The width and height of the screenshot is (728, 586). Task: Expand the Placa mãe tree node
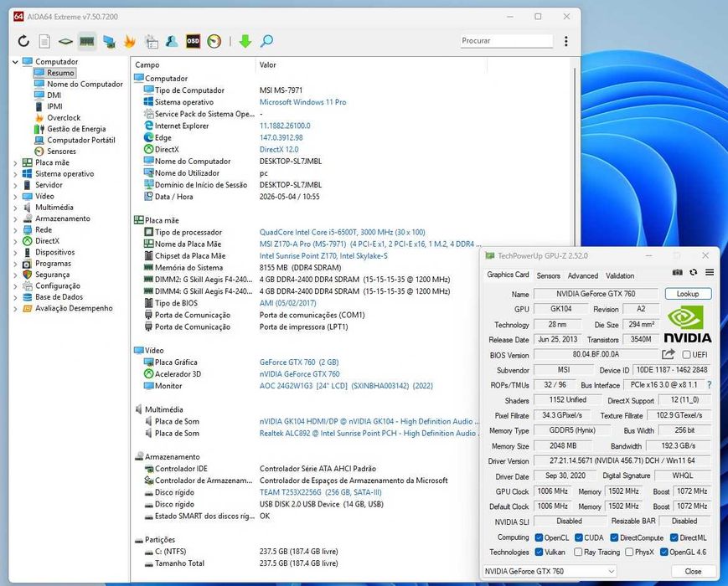(x=15, y=163)
